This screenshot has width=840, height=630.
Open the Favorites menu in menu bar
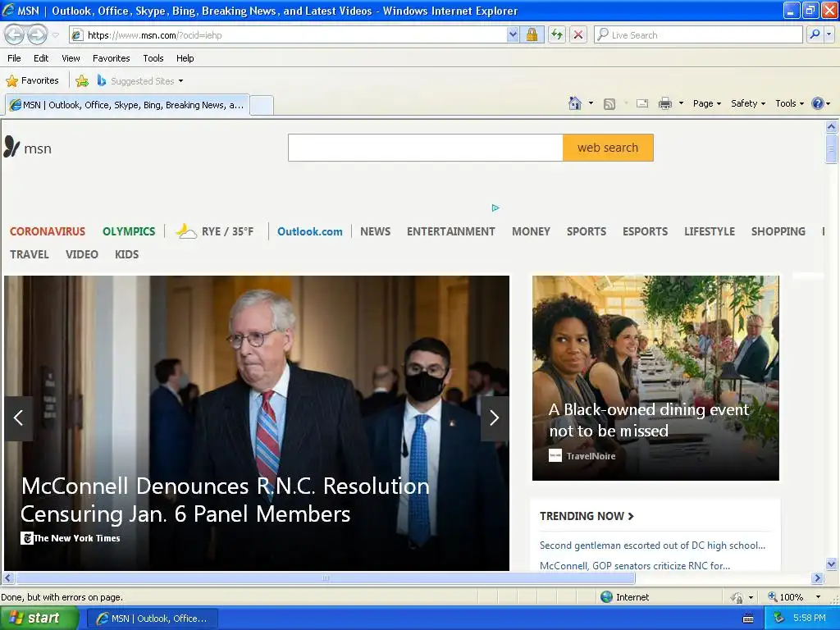pos(111,58)
